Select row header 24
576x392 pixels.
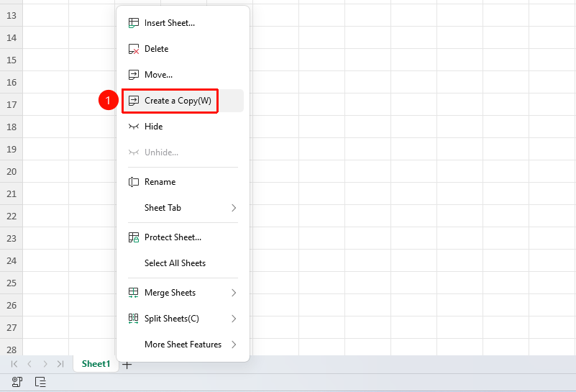(x=12, y=261)
